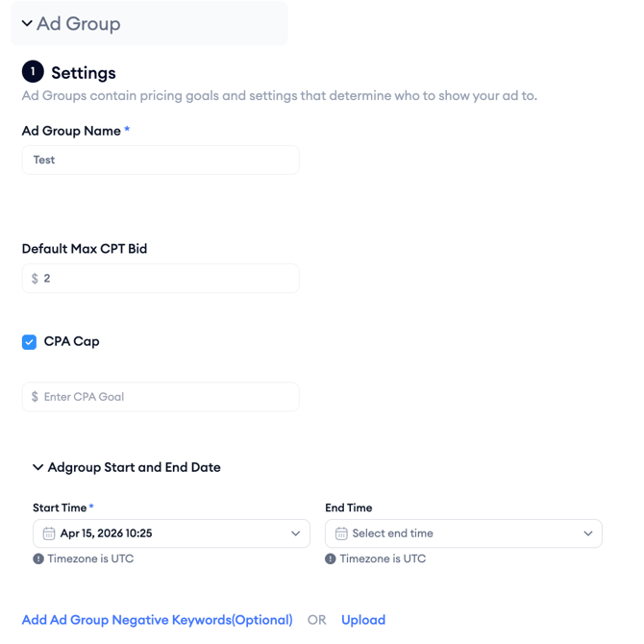Click the calendar icon in End Time field
Viewport: 644px width, 644px height.
[341, 533]
